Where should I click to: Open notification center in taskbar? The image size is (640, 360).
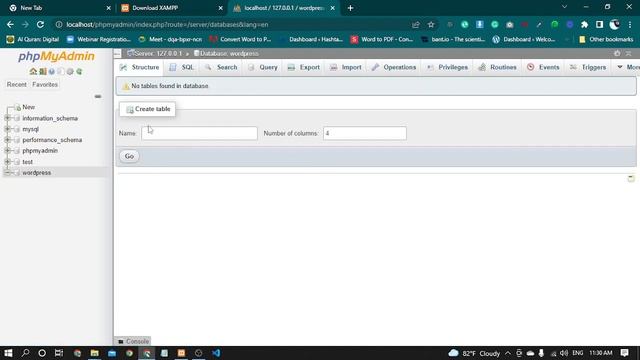tap(624, 353)
